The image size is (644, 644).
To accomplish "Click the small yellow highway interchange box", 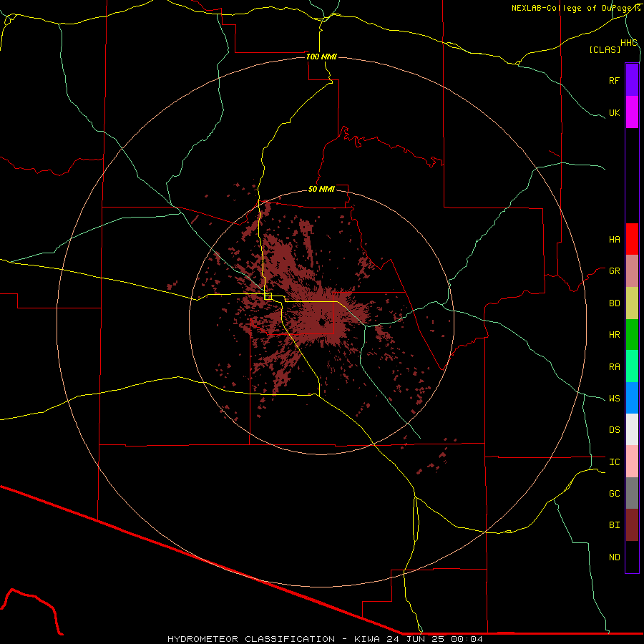I will pos(268,296).
